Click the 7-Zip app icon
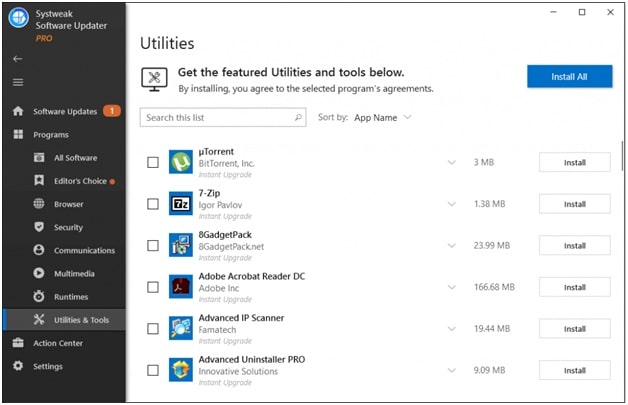 pyautogui.click(x=181, y=204)
